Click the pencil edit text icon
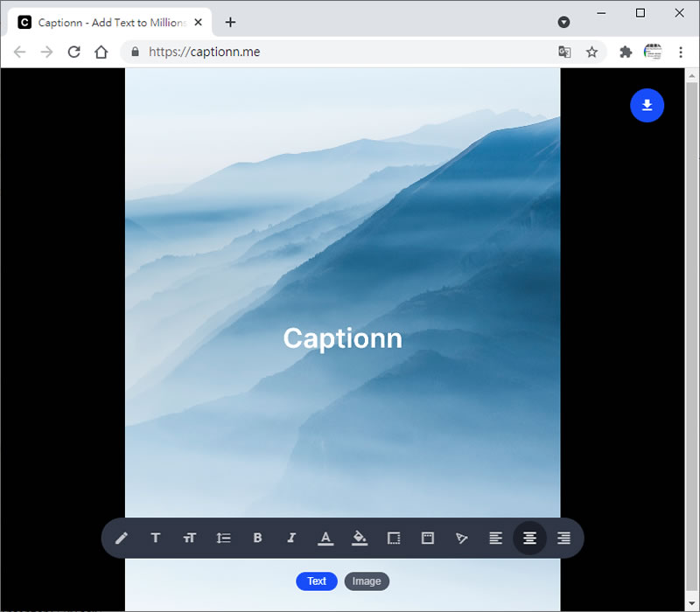700x612 pixels. click(x=122, y=538)
